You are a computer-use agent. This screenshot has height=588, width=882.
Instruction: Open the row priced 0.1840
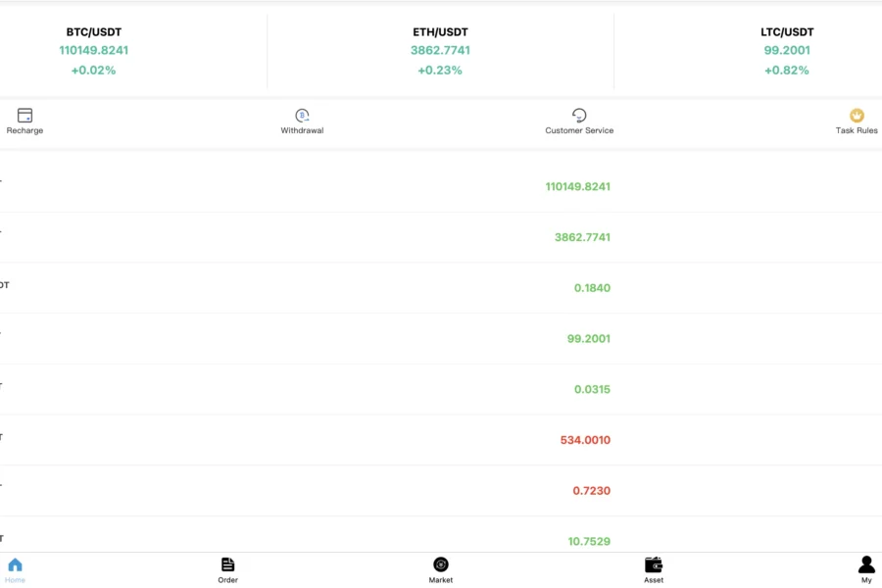441,288
